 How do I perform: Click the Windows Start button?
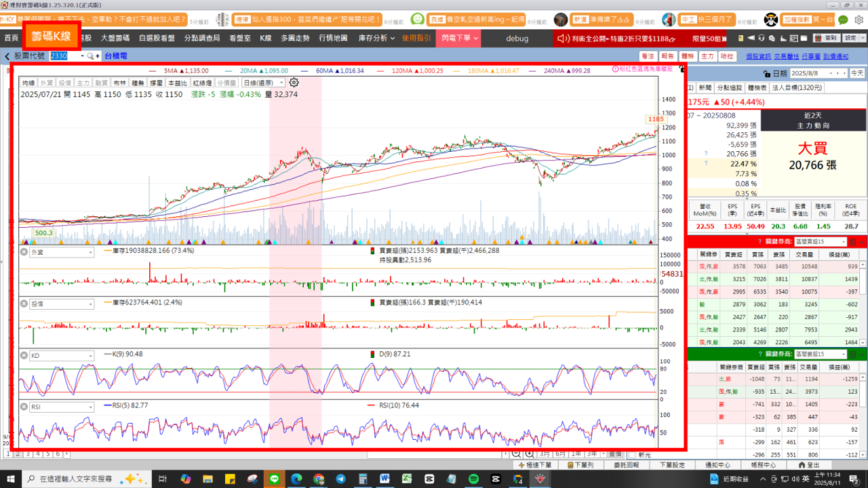(12, 479)
